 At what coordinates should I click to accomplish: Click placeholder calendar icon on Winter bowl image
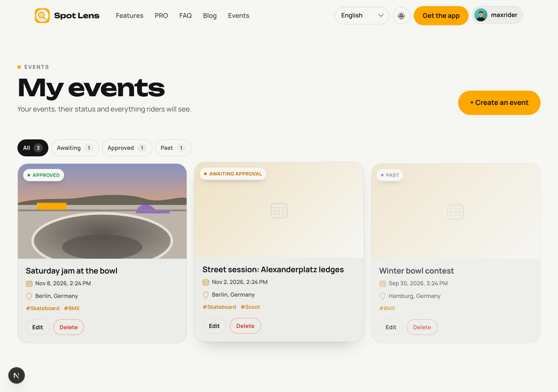click(x=456, y=211)
